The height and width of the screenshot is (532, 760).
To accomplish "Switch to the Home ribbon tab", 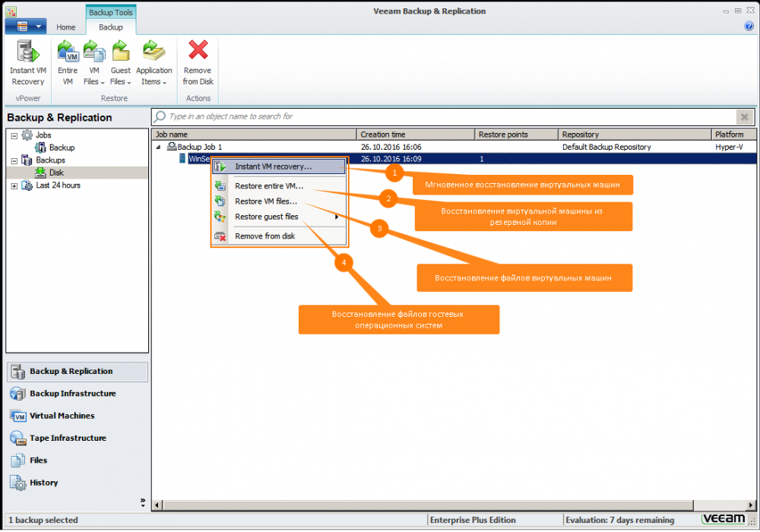I will click(x=65, y=27).
